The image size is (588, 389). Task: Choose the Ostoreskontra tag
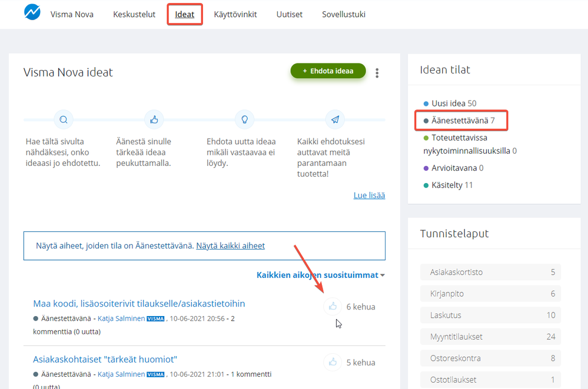[490, 358]
